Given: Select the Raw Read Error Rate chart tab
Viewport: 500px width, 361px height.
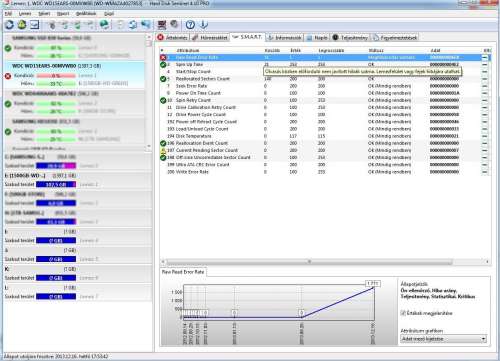Looking at the screenshot, I should click(x=183, y=272).
